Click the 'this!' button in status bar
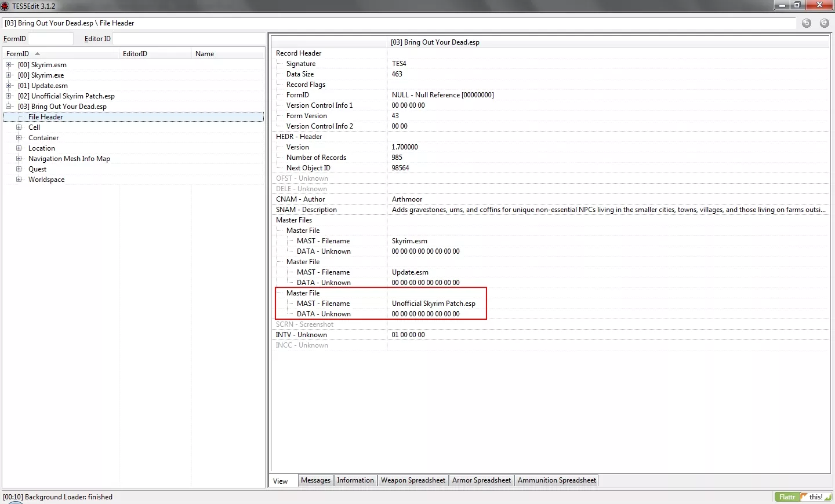 coord(816,497)
